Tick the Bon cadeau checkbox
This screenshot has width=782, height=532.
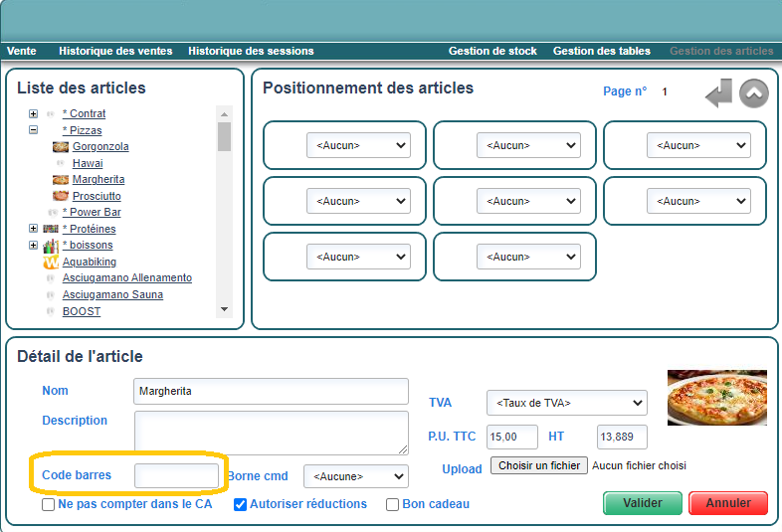tap(392, 504)
